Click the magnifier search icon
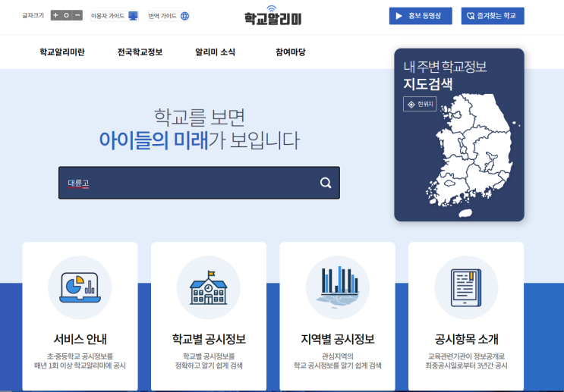The image size is (564, 392). pyautogui.click(x=326, y=183)
